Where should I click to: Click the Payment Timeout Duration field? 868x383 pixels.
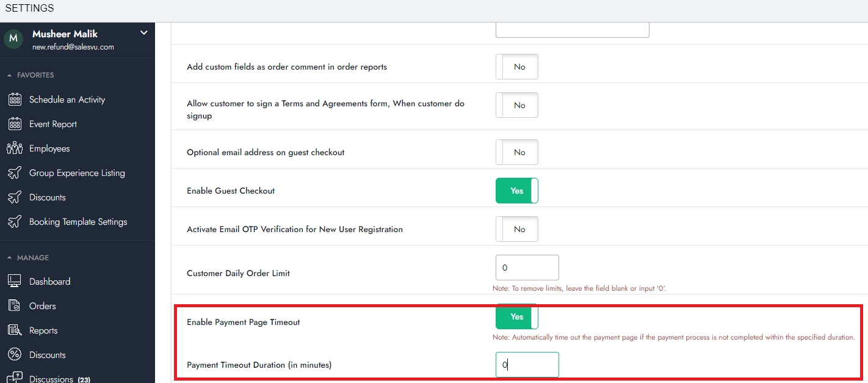tap(527, 365)
